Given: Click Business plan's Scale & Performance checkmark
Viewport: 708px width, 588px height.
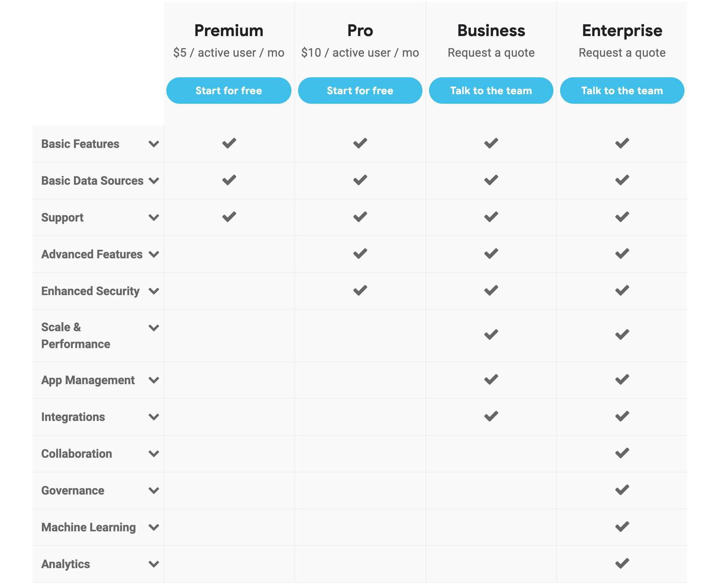Looking at the screenshot, I should 491,334.
